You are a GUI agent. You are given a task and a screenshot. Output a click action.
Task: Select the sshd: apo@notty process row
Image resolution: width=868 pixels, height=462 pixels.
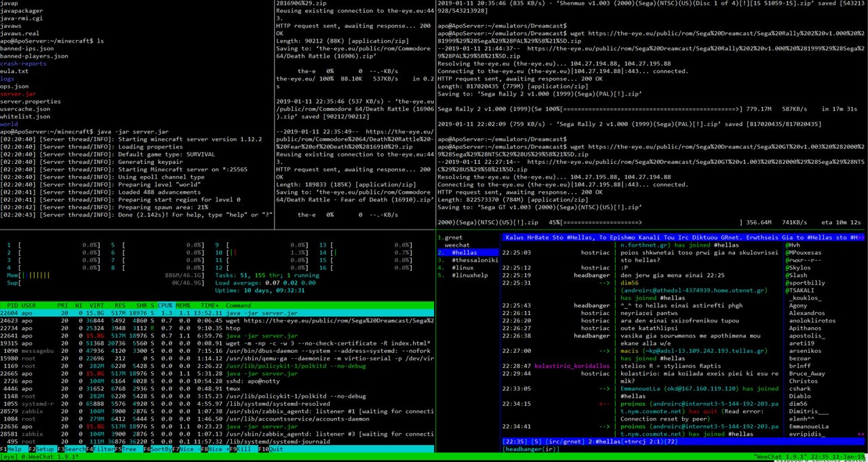point(217,381)
